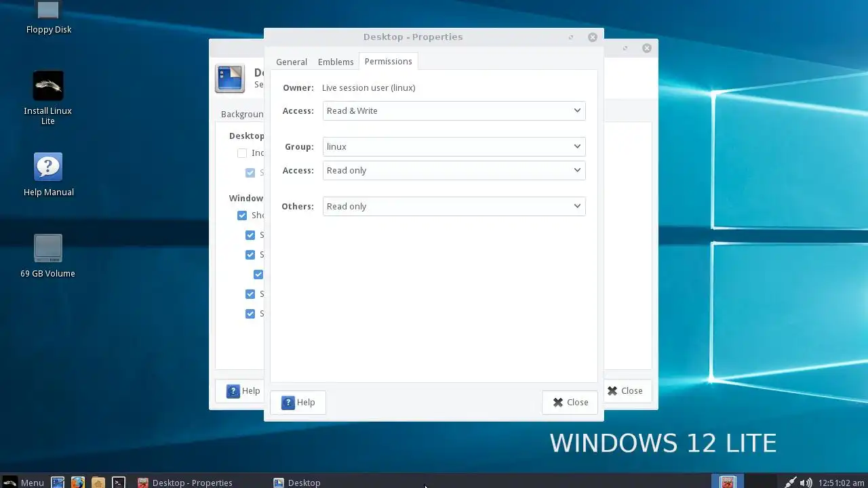The height and width of the screenshot is (488, 868).
Task: Launch Firefox from the taskbar
Action: [x=78, y=483]
